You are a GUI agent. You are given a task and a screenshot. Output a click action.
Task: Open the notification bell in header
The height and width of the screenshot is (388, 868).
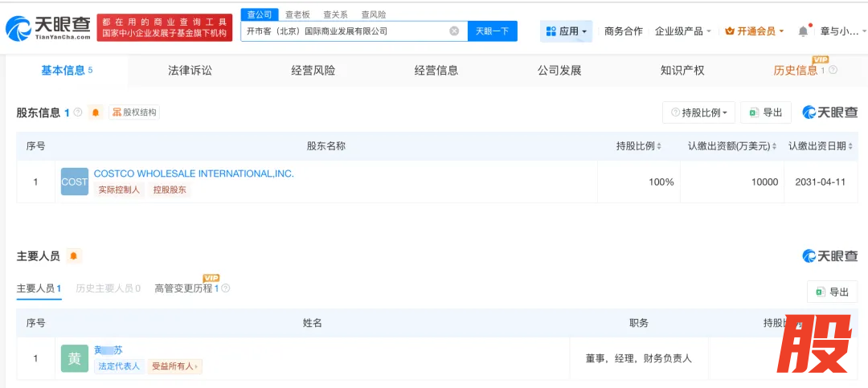pyautogui.click(x=803, y=31)
